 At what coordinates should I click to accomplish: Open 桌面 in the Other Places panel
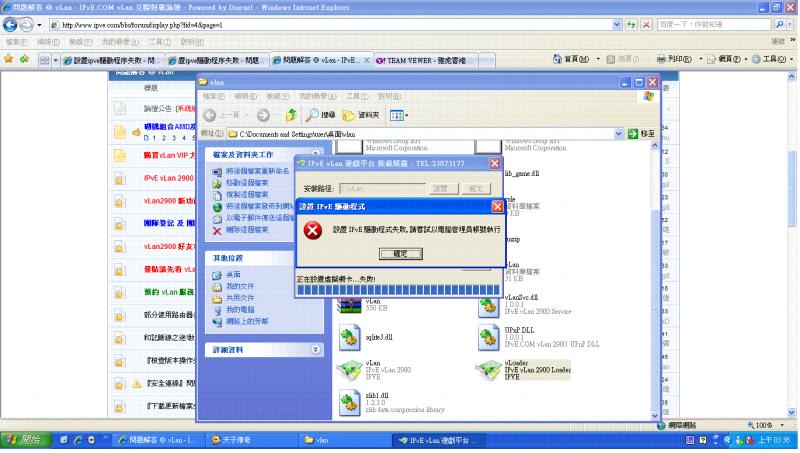point(233,274)
